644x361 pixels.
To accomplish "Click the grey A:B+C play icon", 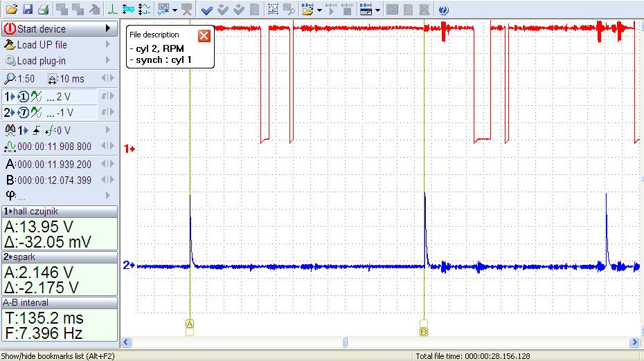I will [x=331, y=9].
